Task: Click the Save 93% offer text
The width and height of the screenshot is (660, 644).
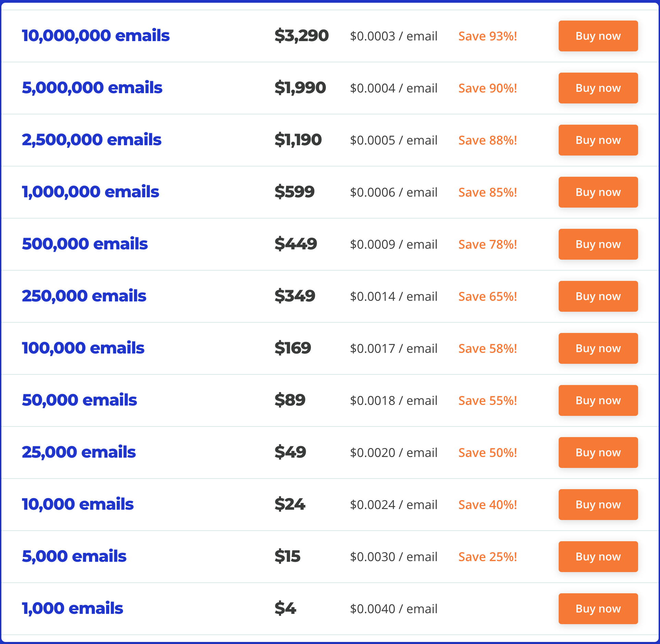Action: (487, 36)
